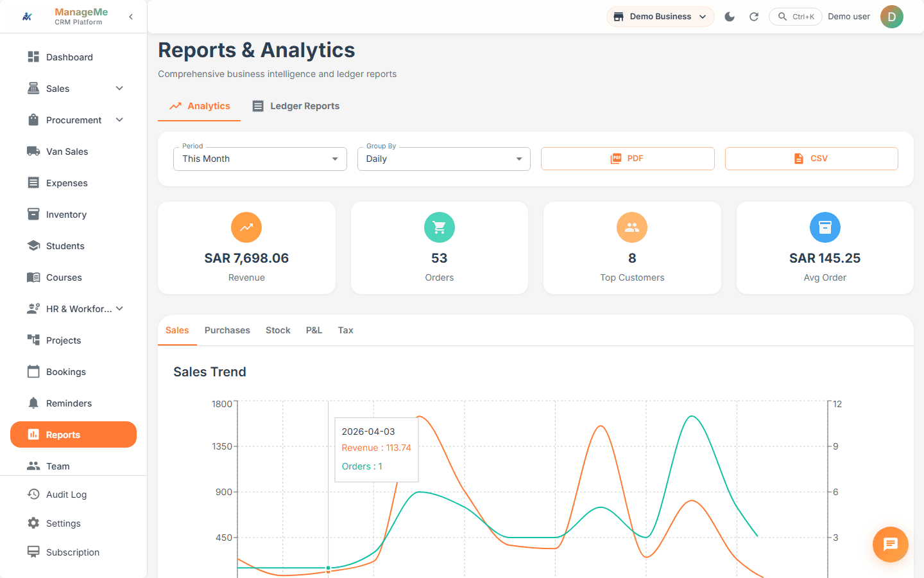The height and width of the screenshot is (578, 924).
Task: Open the Period dropdown showing This Month
Action: pyautogui.click(x=260, y=159)
